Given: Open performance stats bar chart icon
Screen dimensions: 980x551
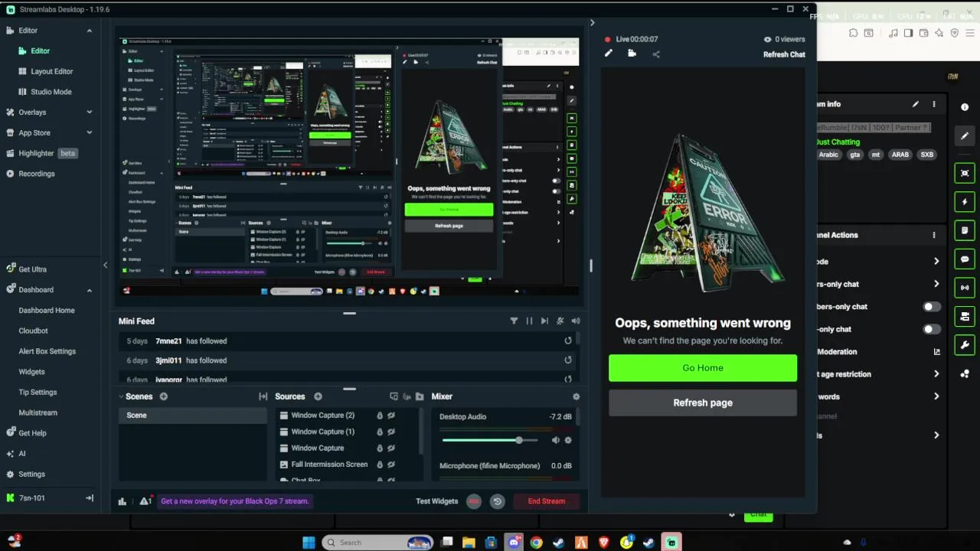Looking at the screenshot, I should tap(122, 501).
